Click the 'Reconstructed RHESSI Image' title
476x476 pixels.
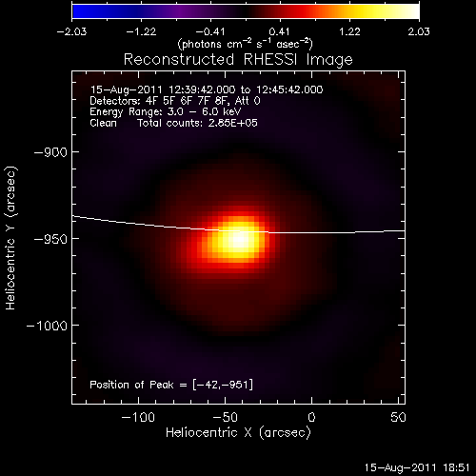[238, 60]
